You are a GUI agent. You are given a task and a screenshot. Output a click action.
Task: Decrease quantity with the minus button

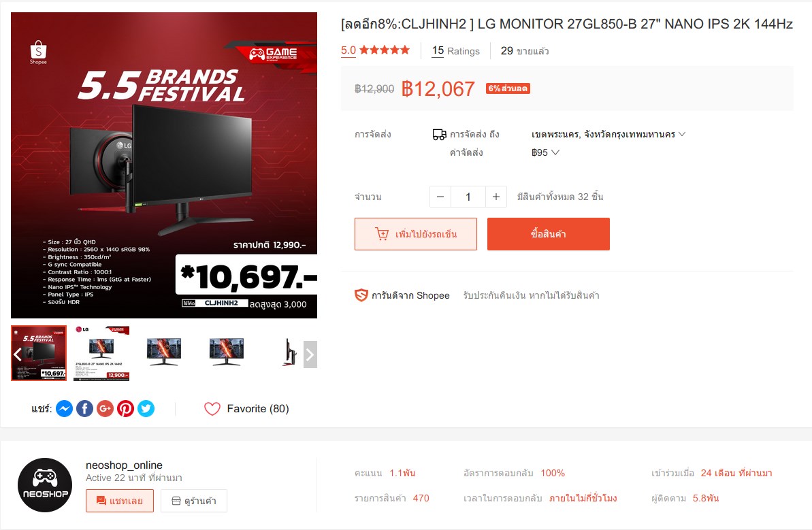[440, 197]
